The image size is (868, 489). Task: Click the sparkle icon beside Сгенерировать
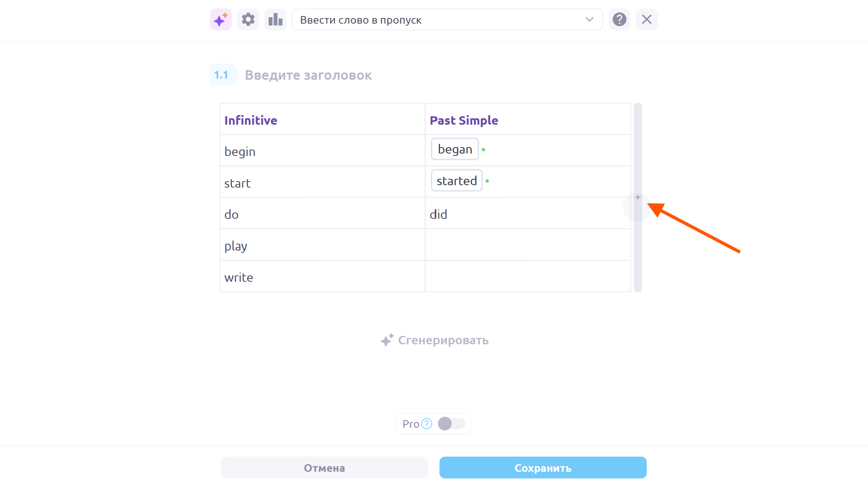(387, 340)
